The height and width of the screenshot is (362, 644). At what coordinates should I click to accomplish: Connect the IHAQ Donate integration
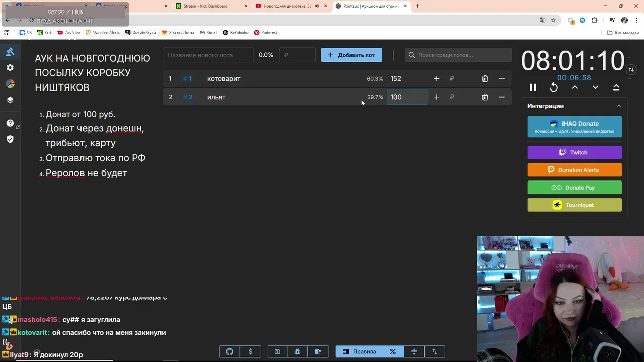(575, 127)
